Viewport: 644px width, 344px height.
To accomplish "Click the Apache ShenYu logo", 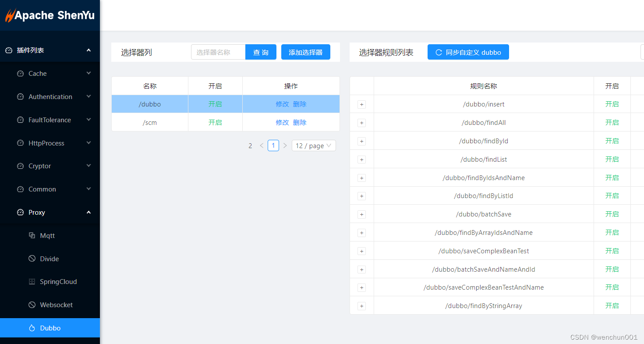I will point(50,15).
